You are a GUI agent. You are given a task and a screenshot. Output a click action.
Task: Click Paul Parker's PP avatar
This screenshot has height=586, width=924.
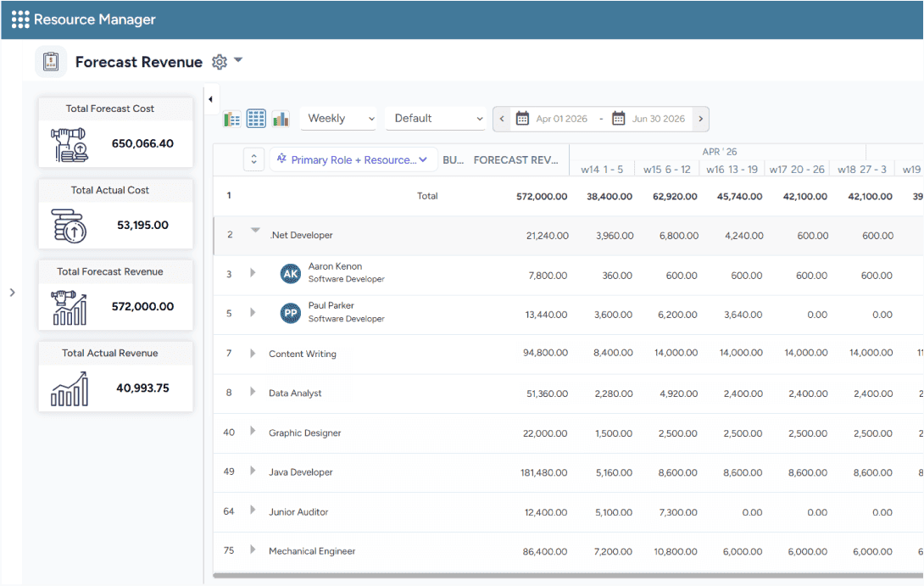(x=291, y=313)
